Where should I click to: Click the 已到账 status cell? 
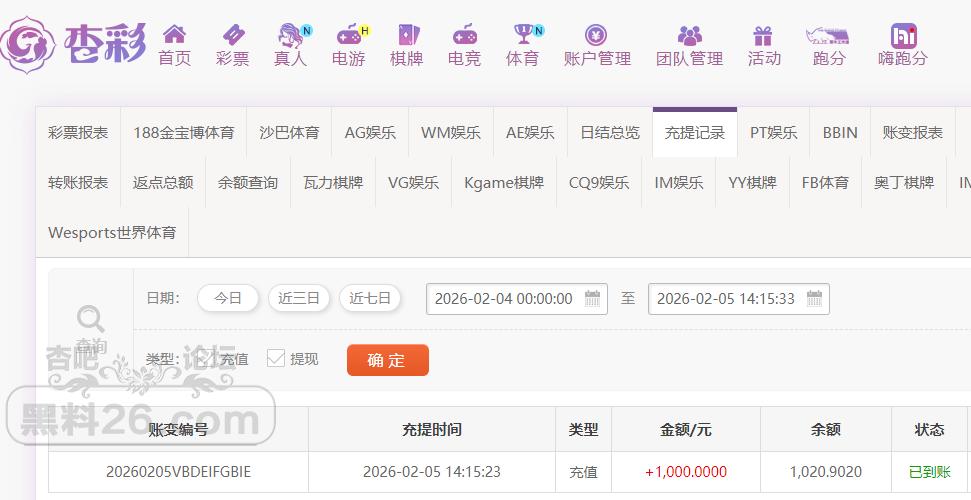tap(930, 472)
